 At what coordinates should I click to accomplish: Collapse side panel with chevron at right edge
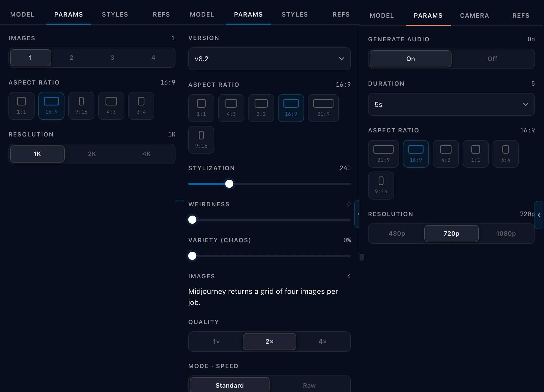539,215
